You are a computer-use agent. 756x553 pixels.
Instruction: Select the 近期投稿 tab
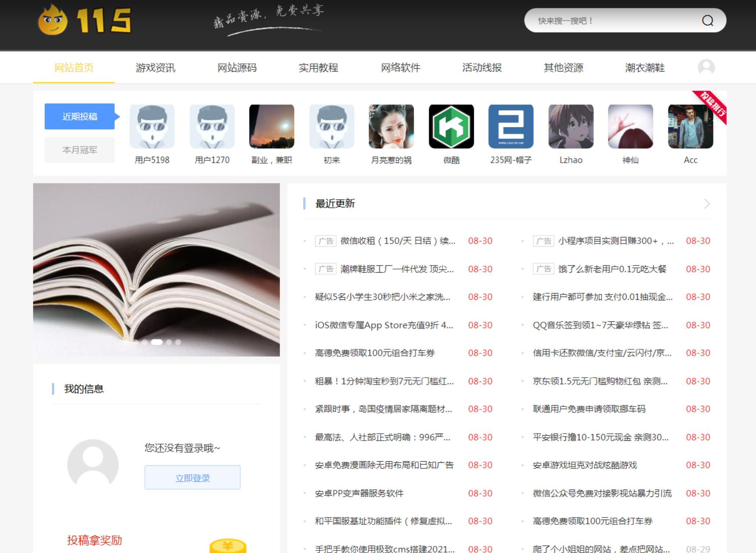(x=79, y=117)
